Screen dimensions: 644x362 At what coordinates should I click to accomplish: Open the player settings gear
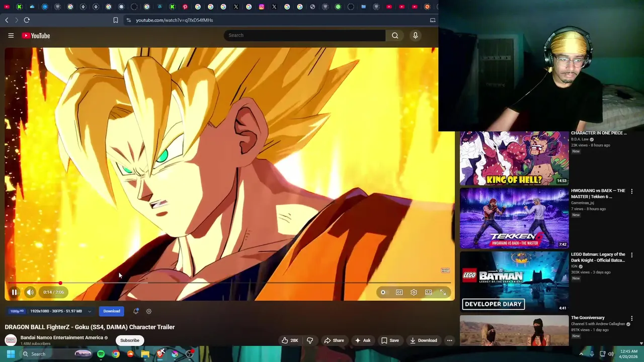414,292
